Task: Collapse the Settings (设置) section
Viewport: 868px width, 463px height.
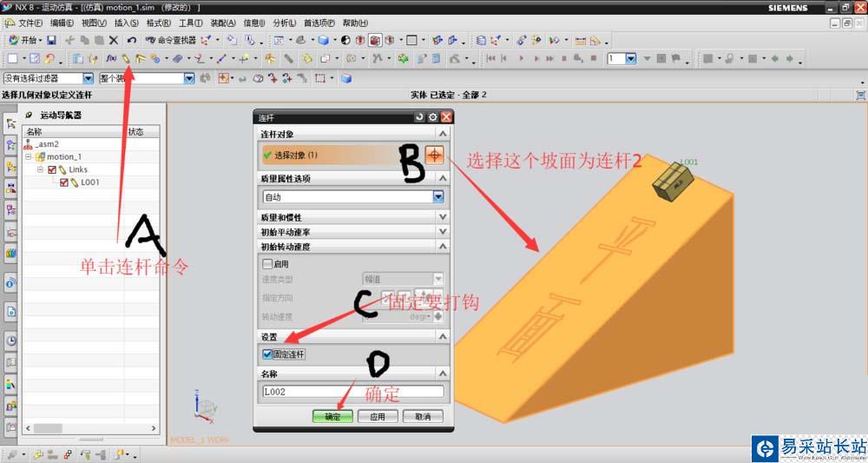Action: 443,337
